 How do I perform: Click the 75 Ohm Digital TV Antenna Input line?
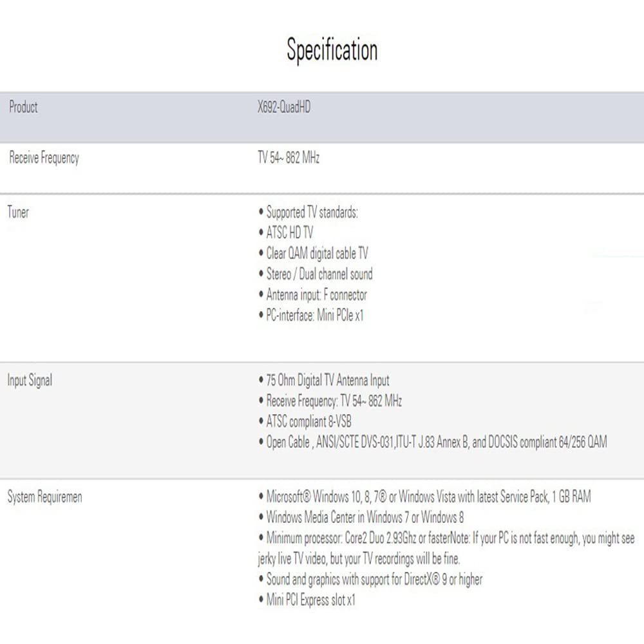pyautogui.click(x=327, y=381)
